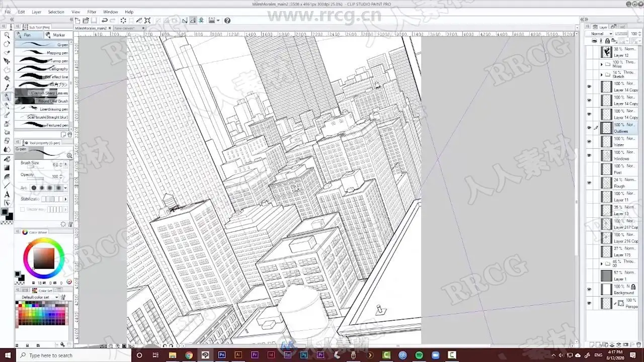The image size is (644, 362).
Task: Delete sub tool with trash icon
Action: (x=70, y=135)
